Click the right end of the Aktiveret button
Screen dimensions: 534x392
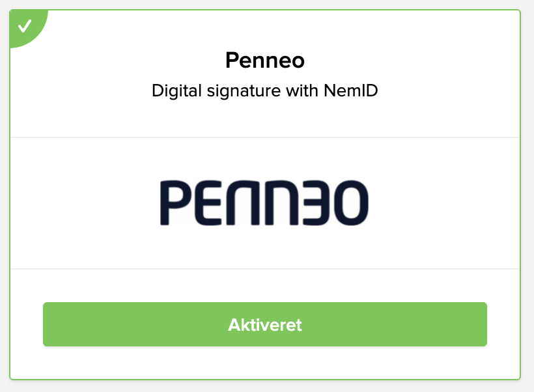pos(474,324)
